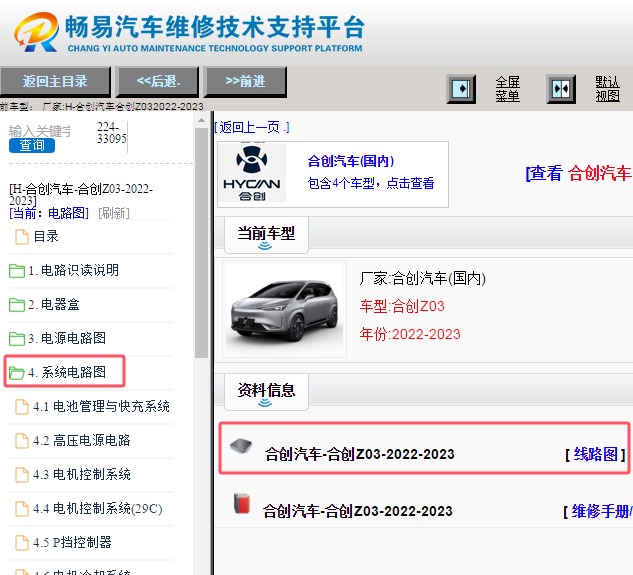This screenshot has height=575, width=633.
Task: Select the 当前车型 tab
Action: [x=266, y=235]
